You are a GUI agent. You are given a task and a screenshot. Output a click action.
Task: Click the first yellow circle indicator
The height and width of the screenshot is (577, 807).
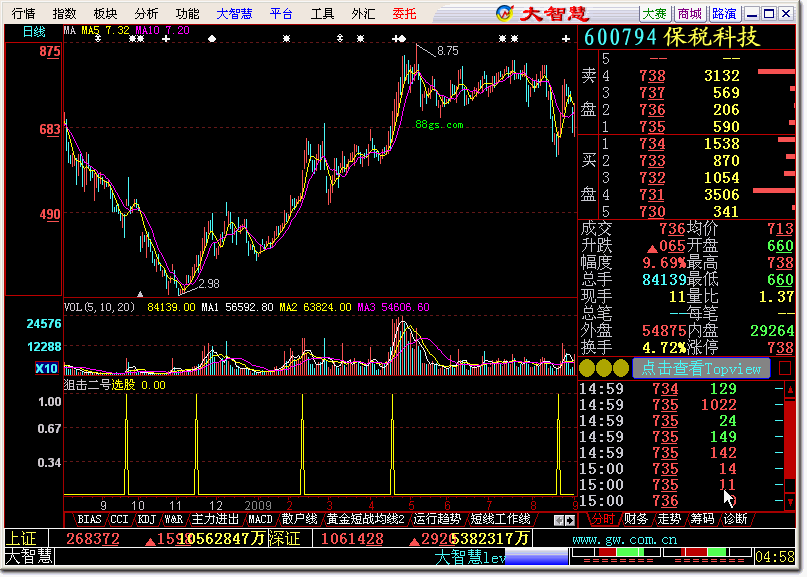587,368
